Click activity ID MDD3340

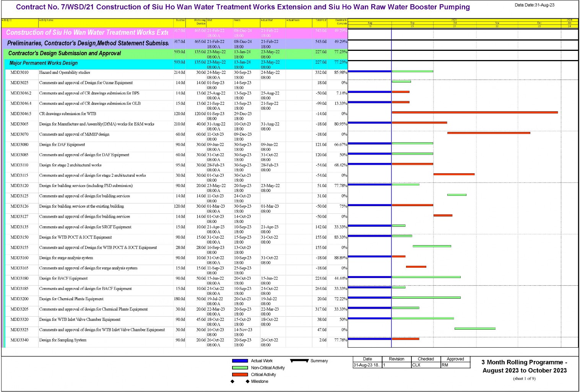(19, 340)
